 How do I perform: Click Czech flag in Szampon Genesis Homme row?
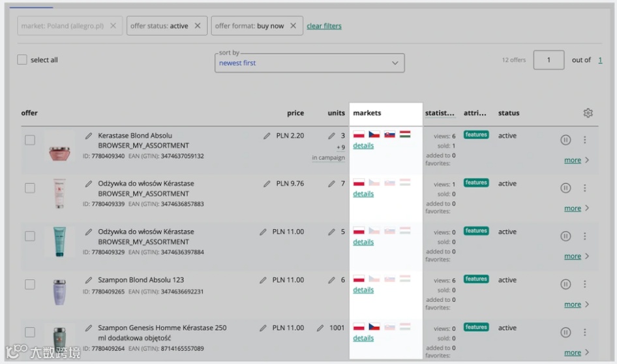374,327
